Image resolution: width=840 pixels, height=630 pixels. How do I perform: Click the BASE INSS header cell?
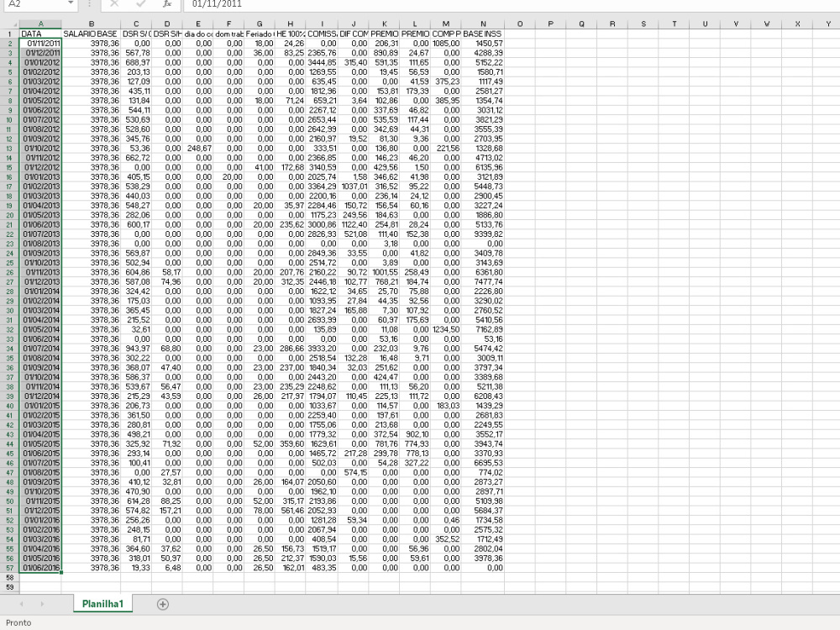point(483,34)
